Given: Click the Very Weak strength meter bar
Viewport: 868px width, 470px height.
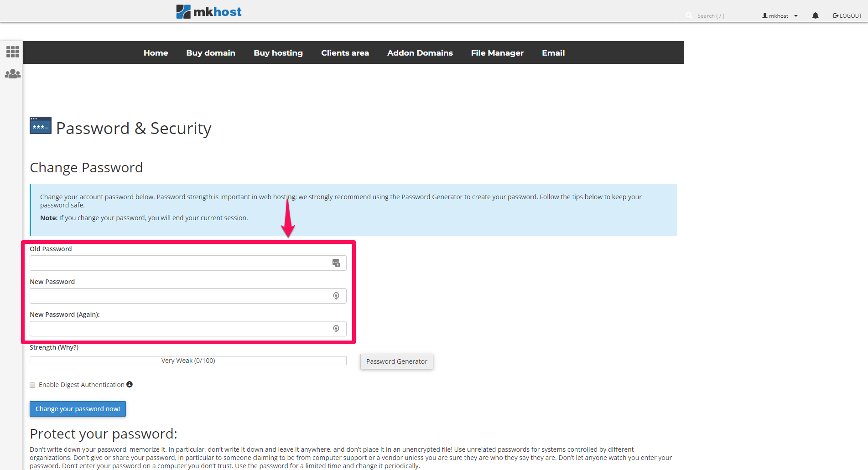Looking at the screenshot, I should 188,361.
